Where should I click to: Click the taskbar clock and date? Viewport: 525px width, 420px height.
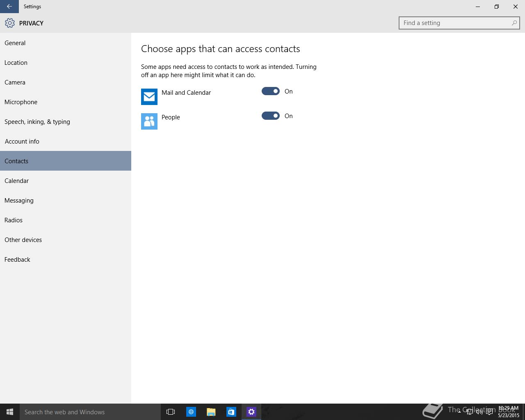point(509,412)
